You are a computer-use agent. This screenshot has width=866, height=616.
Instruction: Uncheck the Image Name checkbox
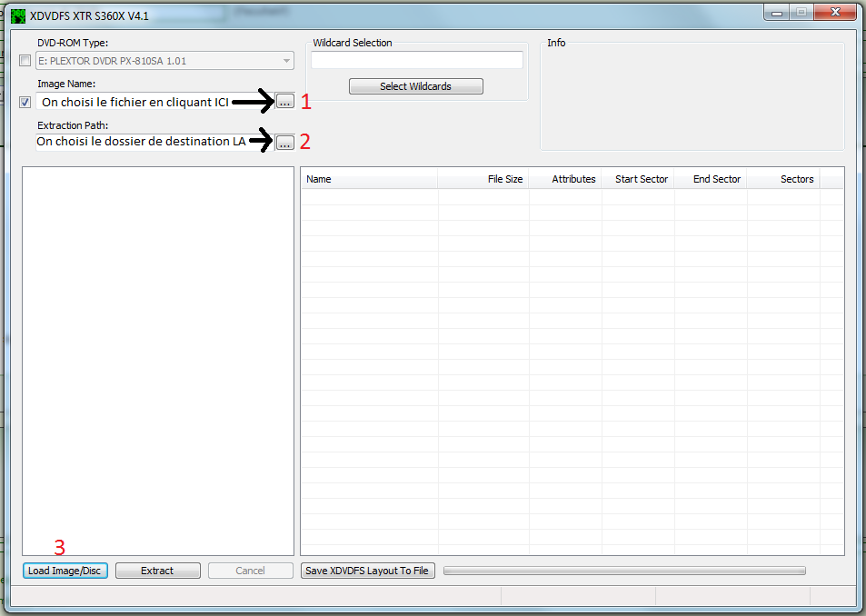(25, 102)
